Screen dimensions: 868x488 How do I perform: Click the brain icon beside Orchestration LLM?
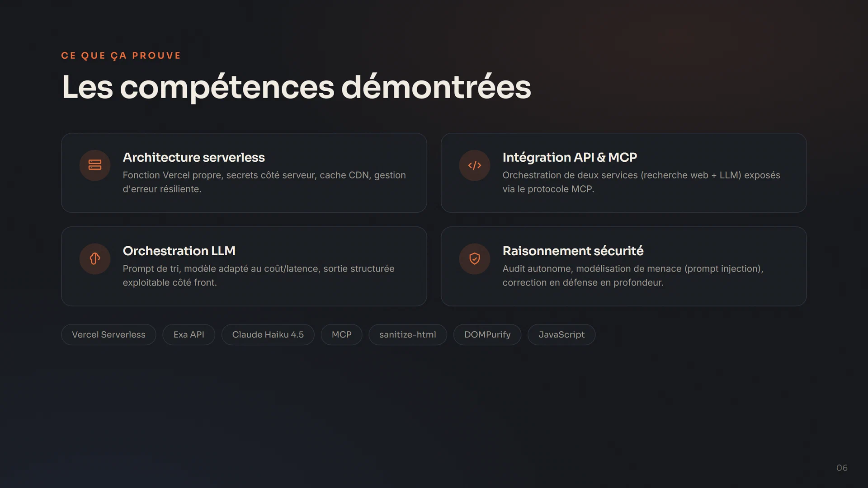pos(95,259)
